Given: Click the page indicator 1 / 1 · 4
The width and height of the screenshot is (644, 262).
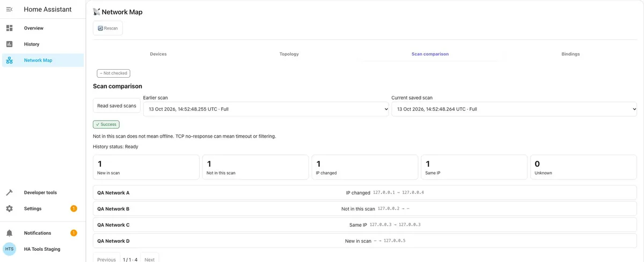Looking at the screenshot, I should point(130,259).
